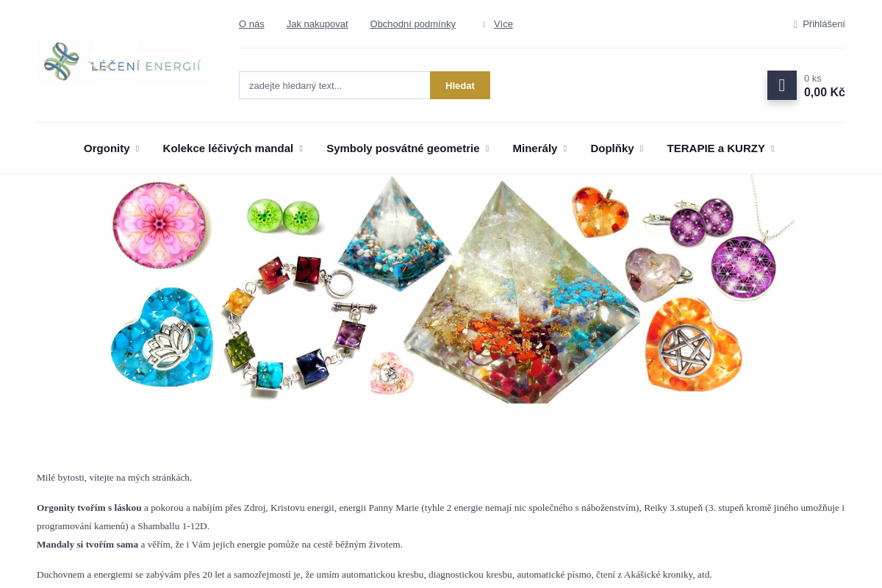Expand Kolekce léčivých mandal submenu arrow
This screenshot has width=882, height=588.
301,148
